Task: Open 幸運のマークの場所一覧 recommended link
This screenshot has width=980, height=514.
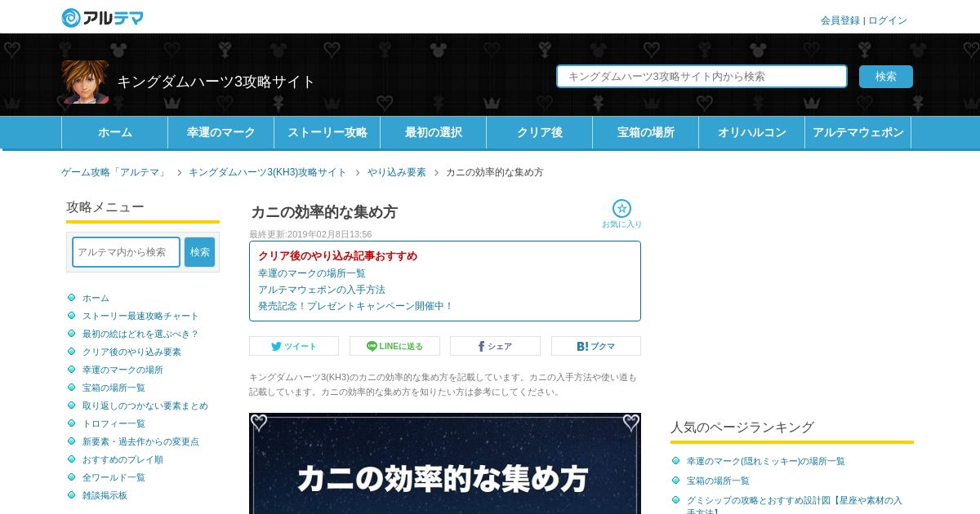Action: pos(312,273)
